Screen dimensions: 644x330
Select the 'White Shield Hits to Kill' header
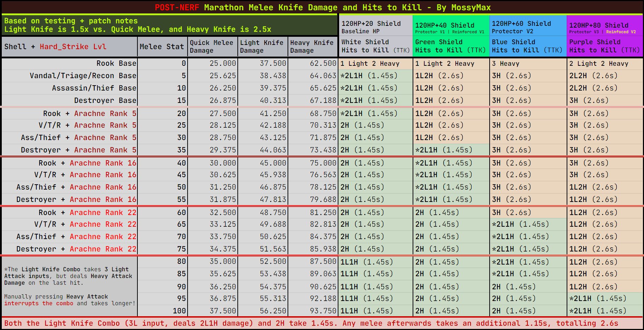coord(376,46)
